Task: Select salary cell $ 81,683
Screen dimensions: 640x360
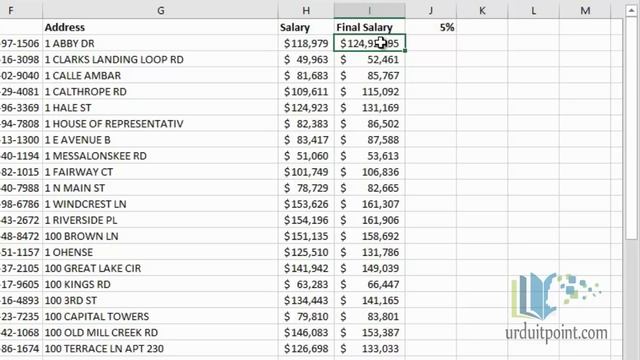Action: (306, 76)
